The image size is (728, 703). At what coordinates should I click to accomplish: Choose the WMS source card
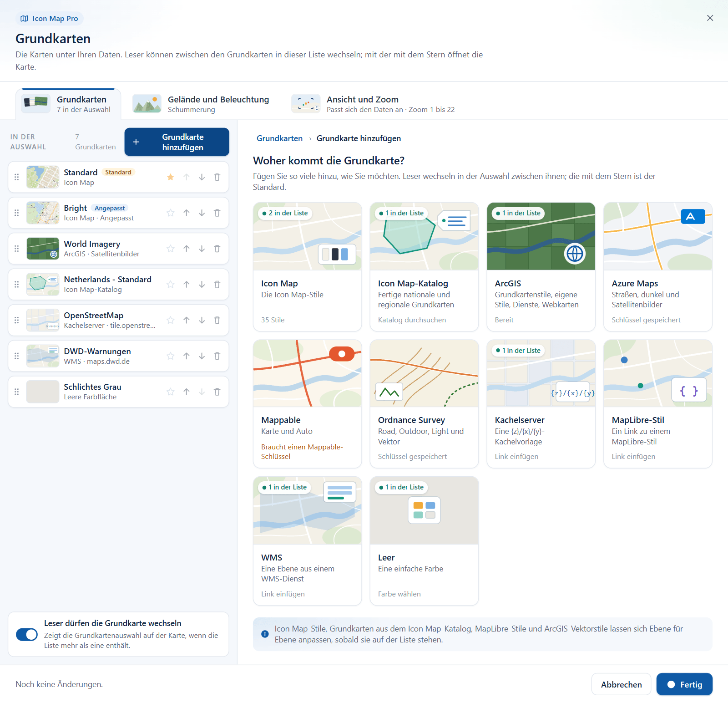[308, 541]
